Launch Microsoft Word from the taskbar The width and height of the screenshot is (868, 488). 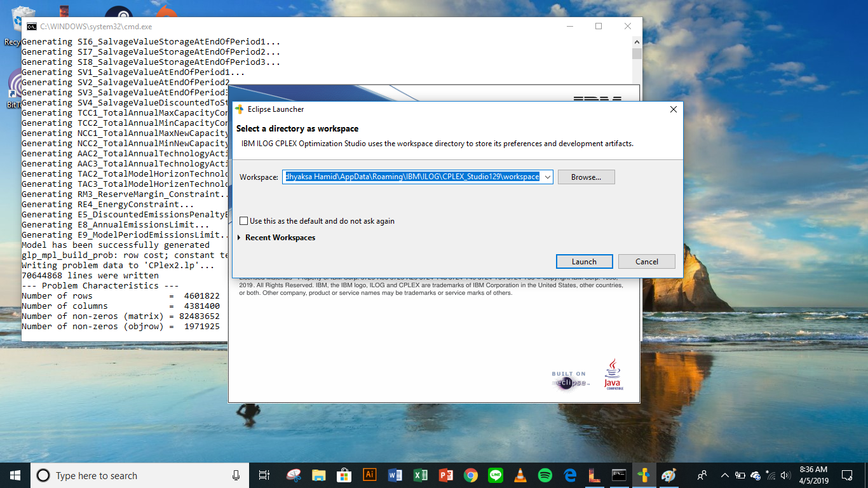click(395, 475)
